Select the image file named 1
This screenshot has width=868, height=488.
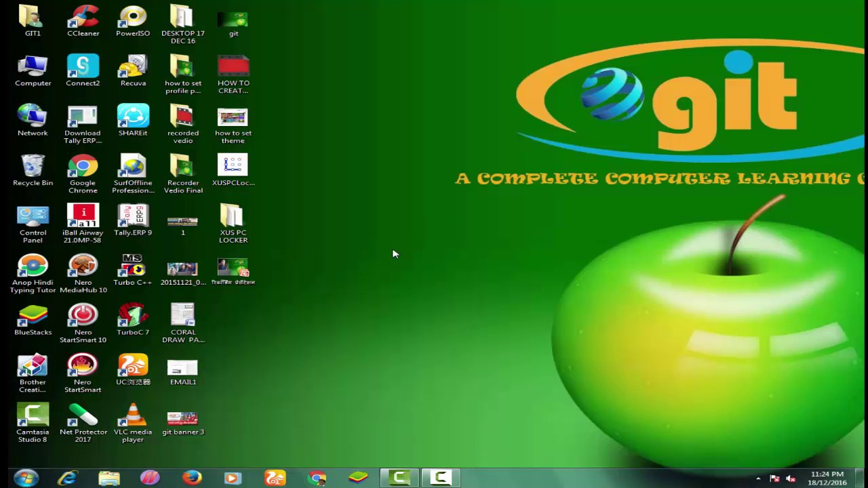click(x=182, y=225)
